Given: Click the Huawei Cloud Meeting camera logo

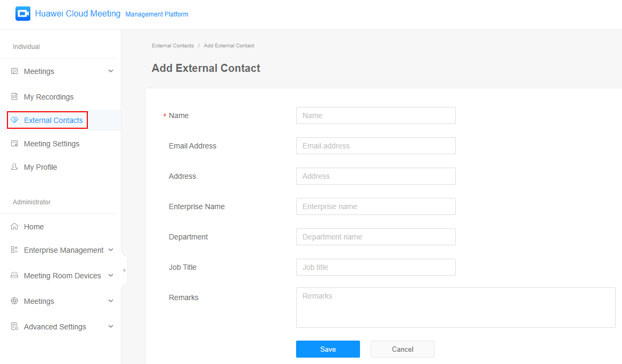Looking at the screenshot, I should [x=22, y=13].
